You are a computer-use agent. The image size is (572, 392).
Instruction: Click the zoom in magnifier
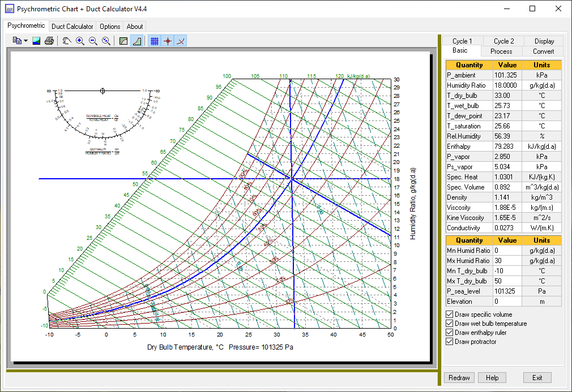pyautogui.click(x=80, y=41)
